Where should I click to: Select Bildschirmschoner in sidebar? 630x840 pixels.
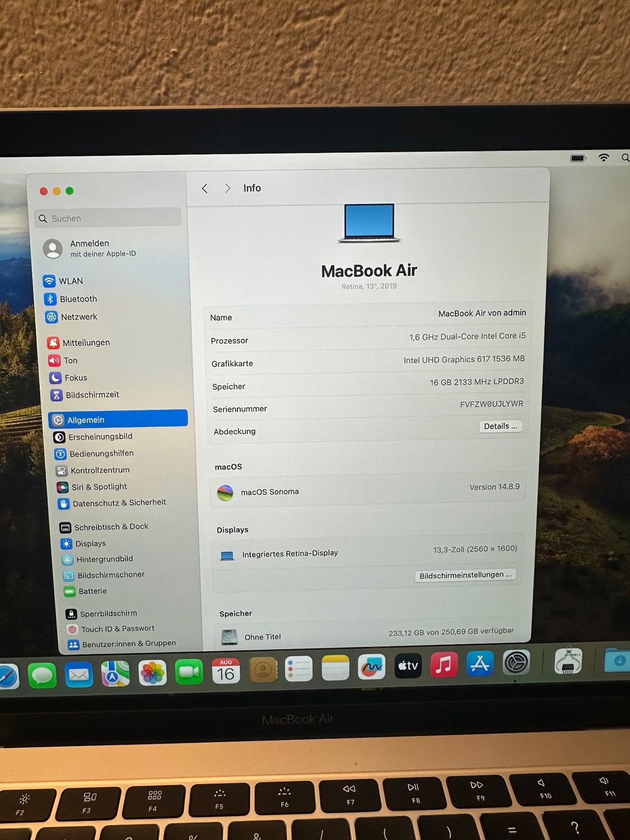[x=104, y=575]
